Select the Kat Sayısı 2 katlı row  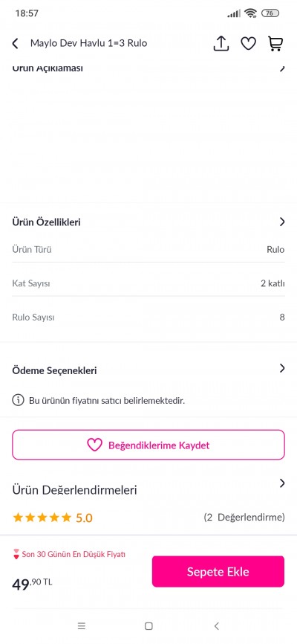(x=148, y=283)
